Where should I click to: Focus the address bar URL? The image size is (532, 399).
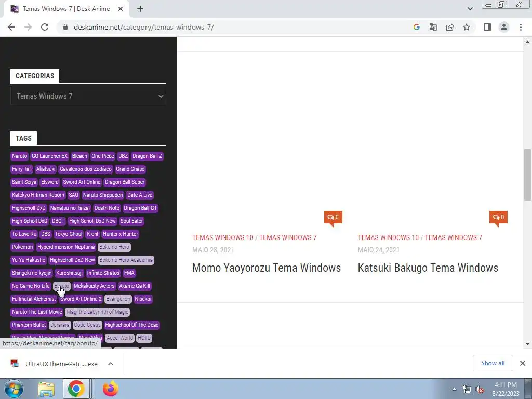(144, 27)
